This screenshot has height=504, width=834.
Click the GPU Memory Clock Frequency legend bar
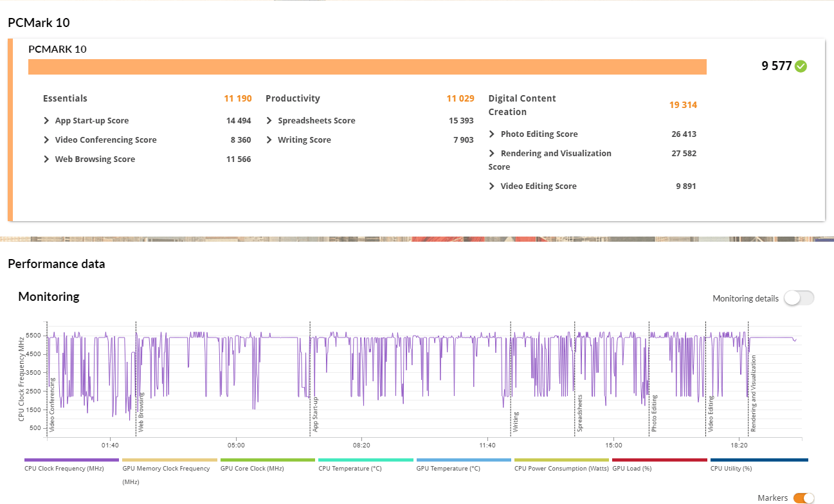tap(170, 460)
